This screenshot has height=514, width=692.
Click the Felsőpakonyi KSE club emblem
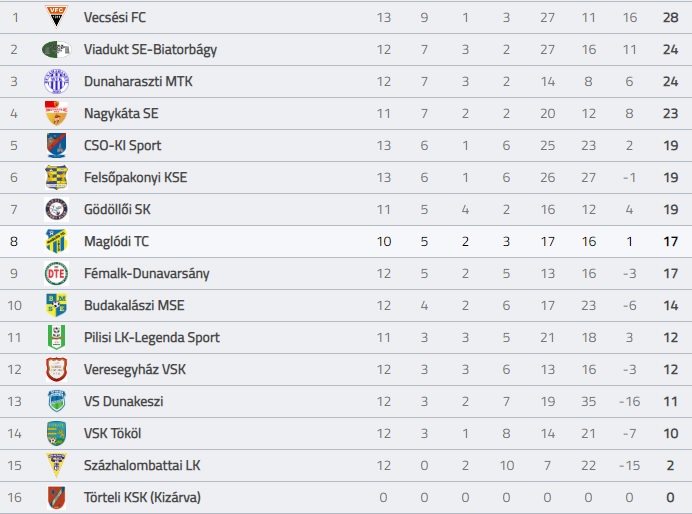[56, 177]
